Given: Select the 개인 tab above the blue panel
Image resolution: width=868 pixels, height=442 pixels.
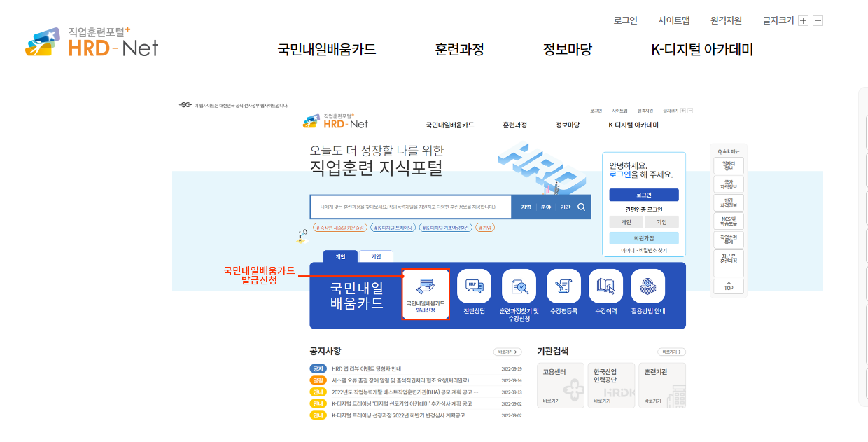Looking at the screenshot, I should click(340, 256).
